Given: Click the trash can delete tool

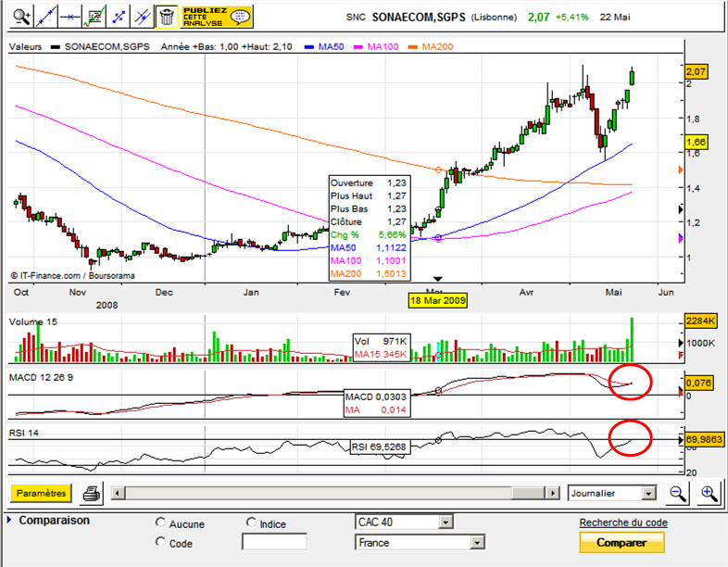Looking at the screenshot, I should point(166,18).
